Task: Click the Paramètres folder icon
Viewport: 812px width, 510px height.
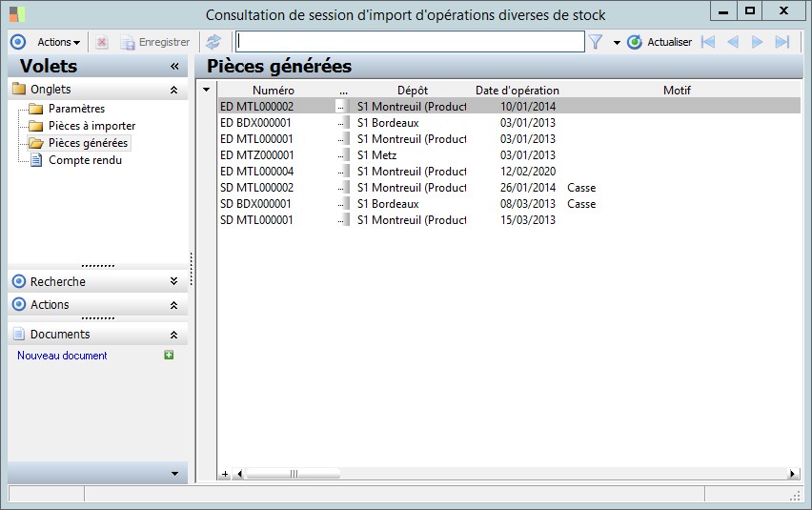Action: coord(35,109)
